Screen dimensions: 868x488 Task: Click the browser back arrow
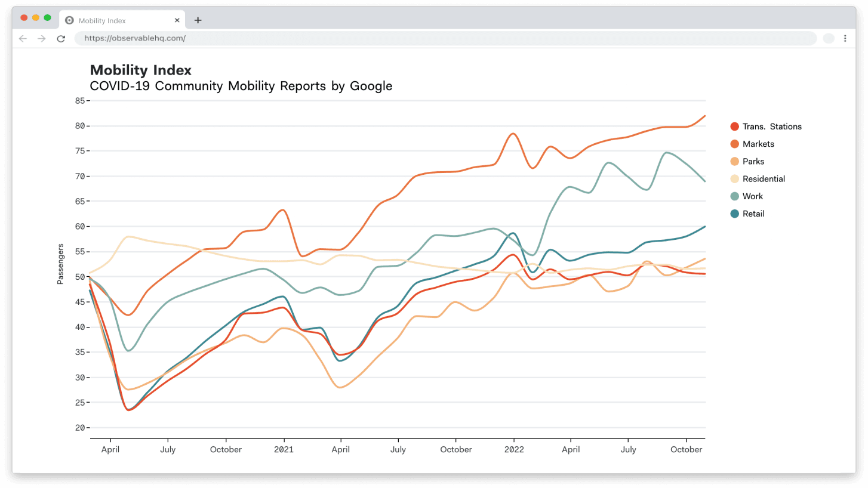coord(23,39)
